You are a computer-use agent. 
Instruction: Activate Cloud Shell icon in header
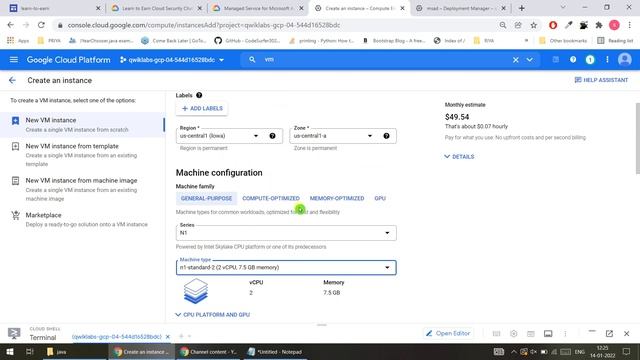[556, 60]
